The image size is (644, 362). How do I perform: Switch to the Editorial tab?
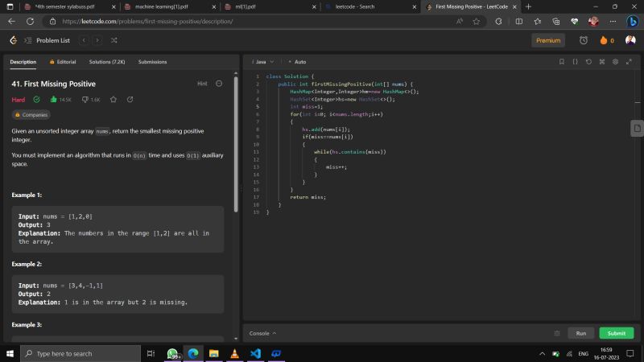pos(63,62)
